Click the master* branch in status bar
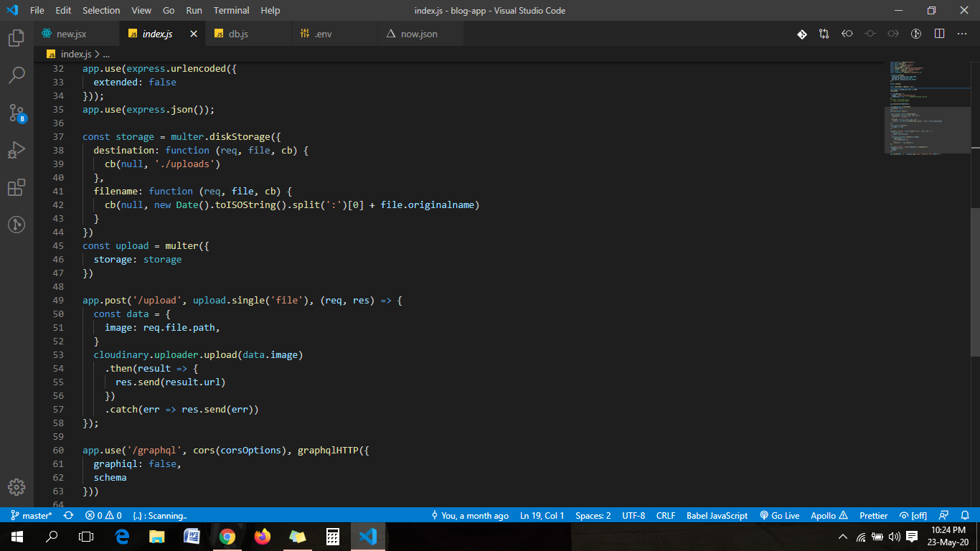Screen dimensions: 980x551 pos(32,515)
